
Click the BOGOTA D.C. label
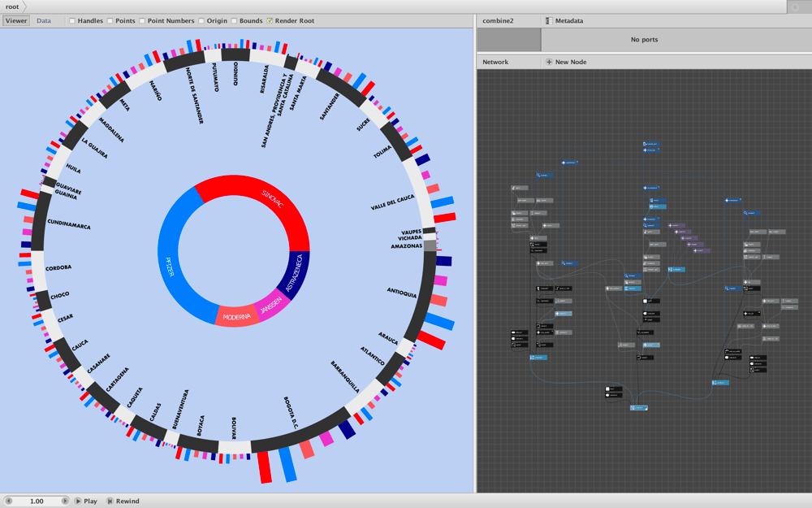(291, 413)
